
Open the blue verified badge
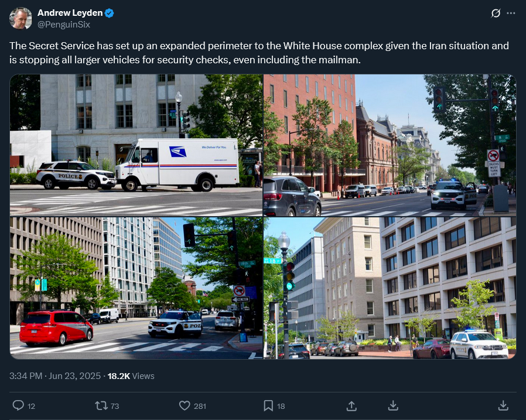(x=110, y=13)
